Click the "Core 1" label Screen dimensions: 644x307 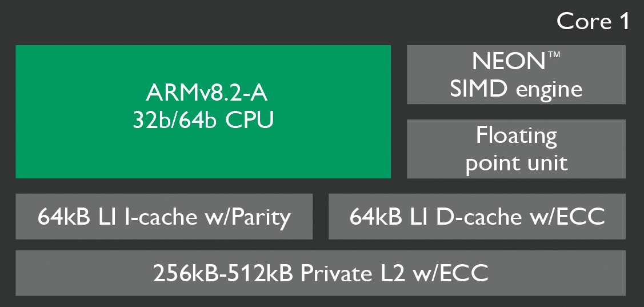click(593, 22)
